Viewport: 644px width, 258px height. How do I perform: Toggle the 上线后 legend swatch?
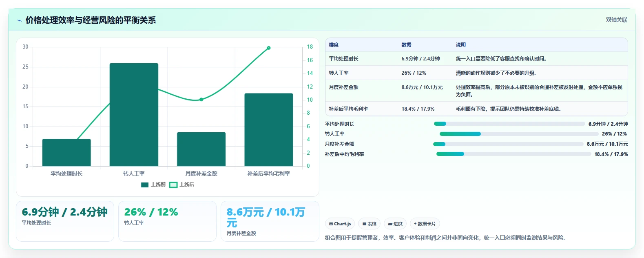point(173,185)
